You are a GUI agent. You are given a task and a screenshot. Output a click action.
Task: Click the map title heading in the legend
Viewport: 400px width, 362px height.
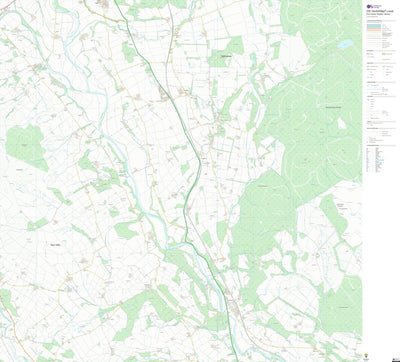pos(380,12)
